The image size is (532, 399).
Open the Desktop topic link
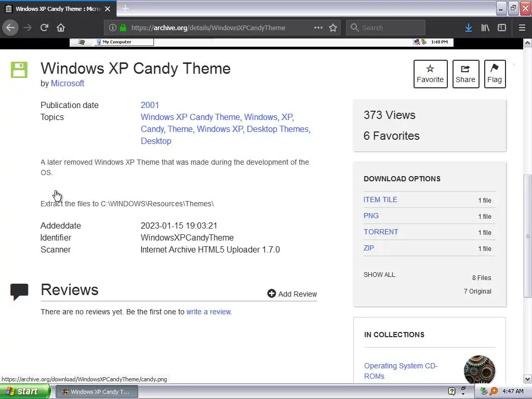point(156,141)
